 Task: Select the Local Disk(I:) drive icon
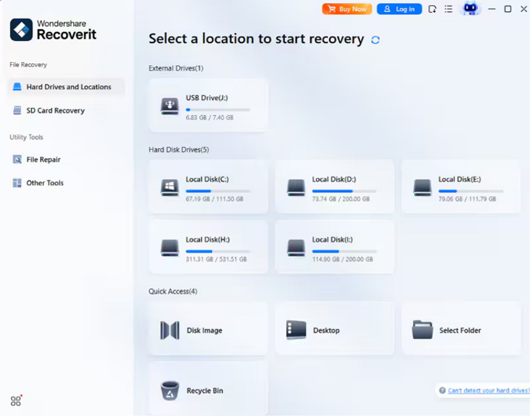click(297, 249)
